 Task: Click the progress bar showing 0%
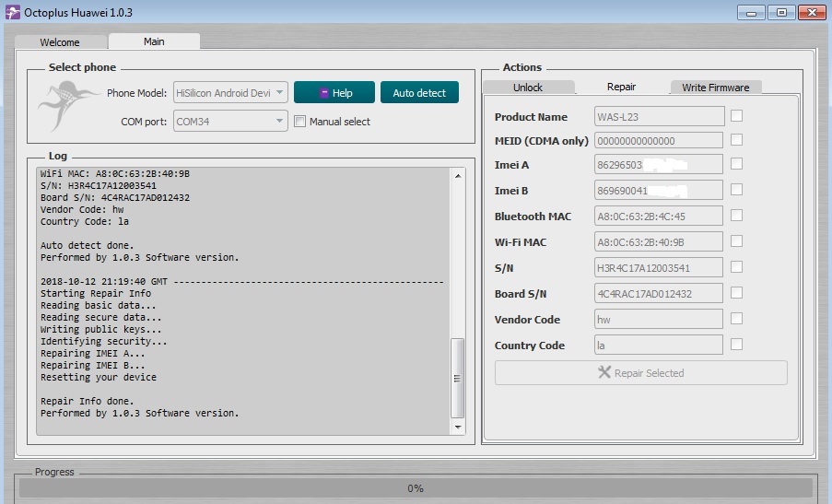pos(416,488)
